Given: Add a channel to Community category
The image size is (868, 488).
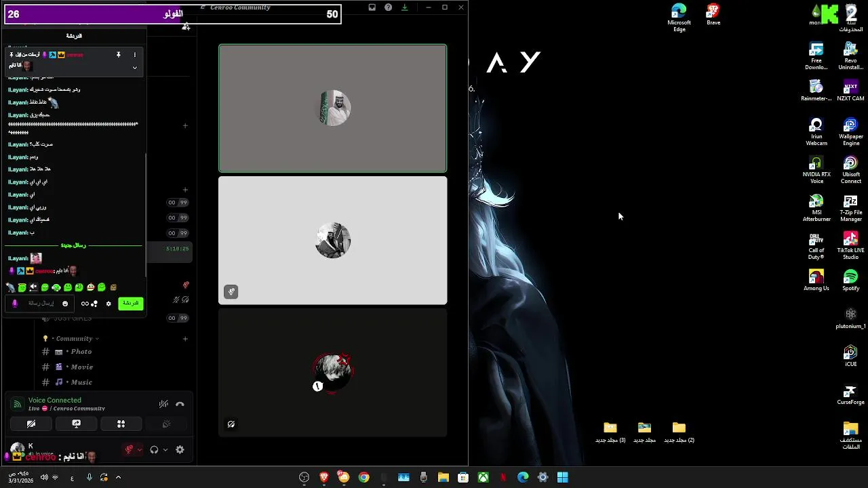Looking at the screenshot, I should pyautogui.click(x=185, y=338).
